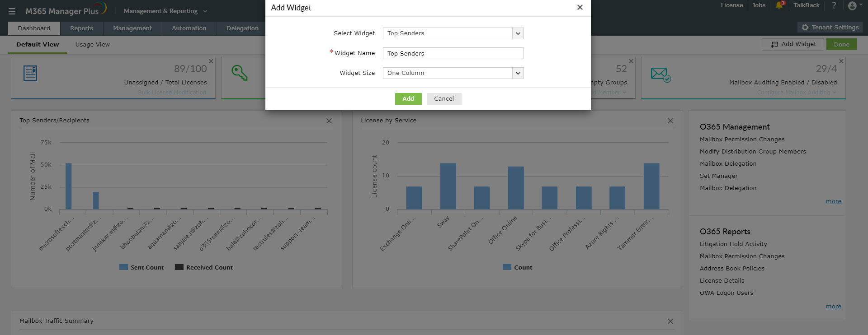Viewport: 868px width, 335px height.
Task: Close the Mailbox Traffic Summary widget
Action: click(670, 321)
